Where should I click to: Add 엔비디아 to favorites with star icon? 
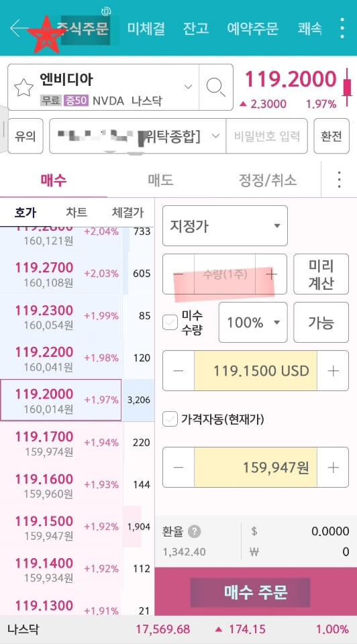click(23, 87)
